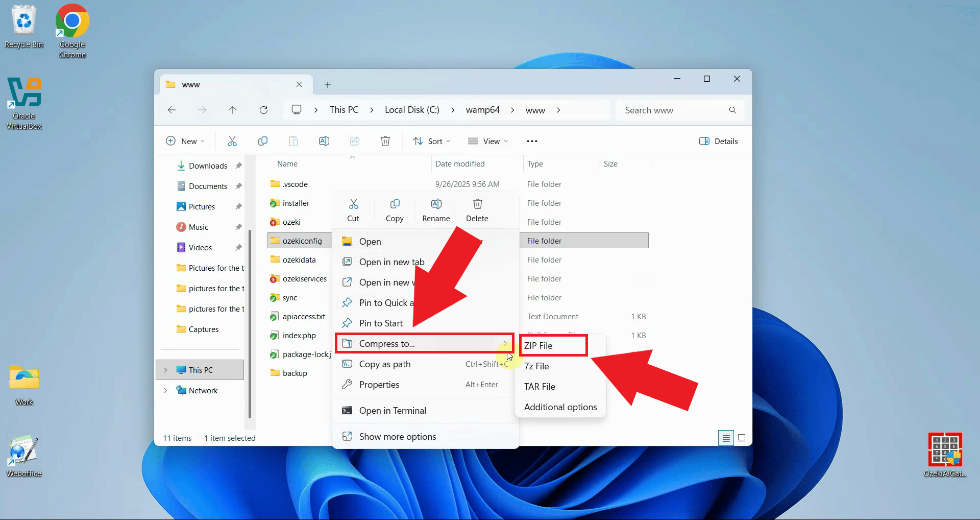Toggle the Details pane button

click(718, 141)
